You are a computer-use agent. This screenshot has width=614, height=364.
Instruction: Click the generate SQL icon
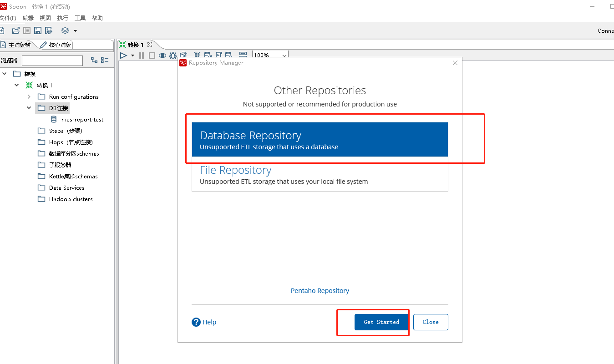pos(219,56)
